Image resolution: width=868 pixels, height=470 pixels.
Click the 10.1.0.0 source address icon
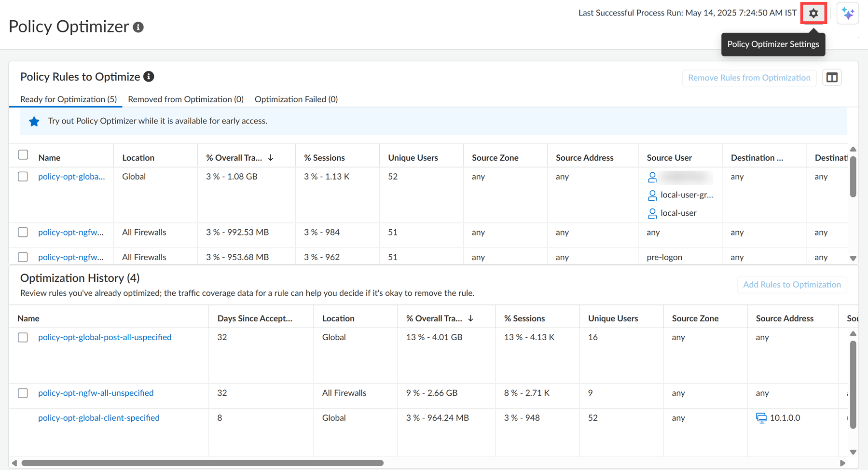pos(761,418)
